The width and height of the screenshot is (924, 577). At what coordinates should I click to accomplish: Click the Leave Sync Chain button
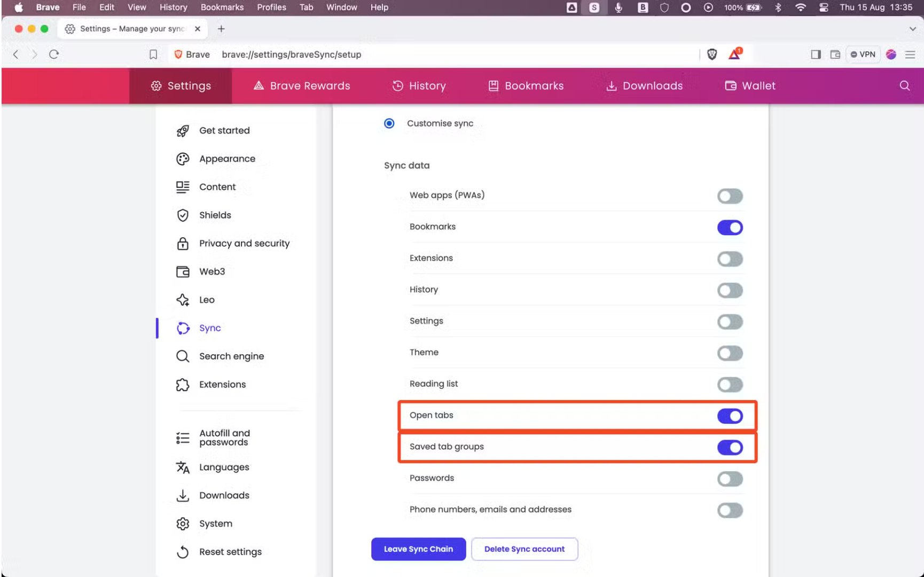[x=418, y=549]
